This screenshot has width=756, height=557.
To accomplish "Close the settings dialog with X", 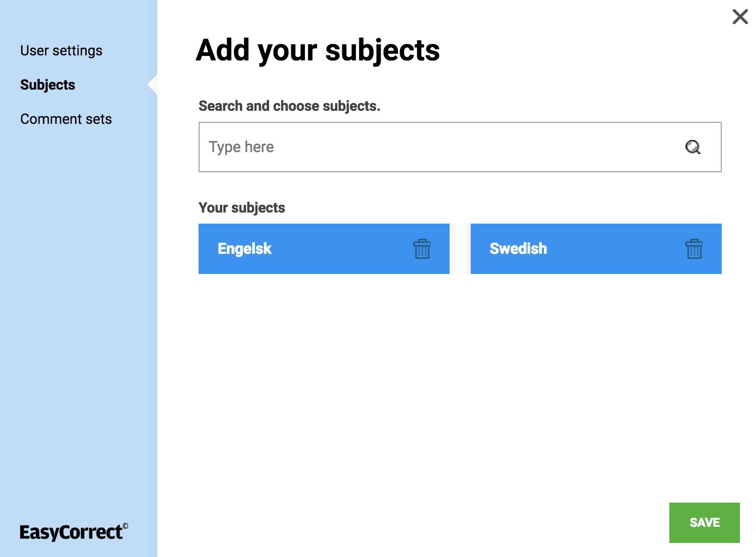I will (x=740, y=17).
